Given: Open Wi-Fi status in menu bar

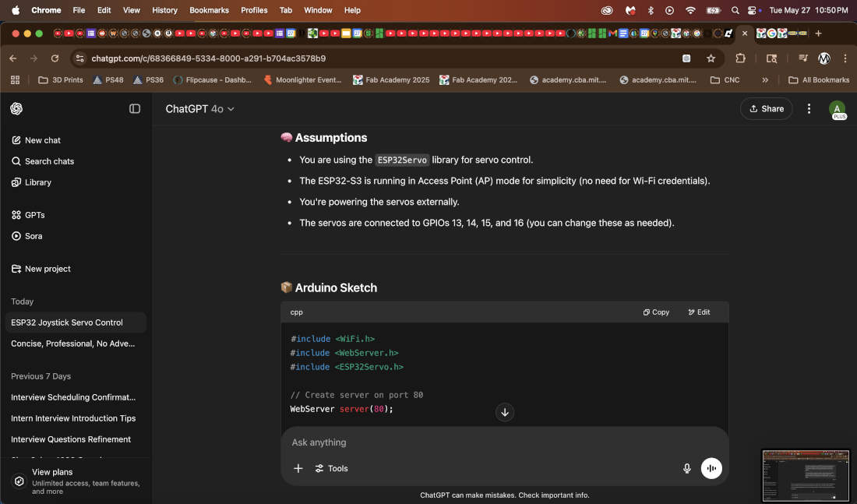Looking at the screenshot, I should tap(690, 10).
